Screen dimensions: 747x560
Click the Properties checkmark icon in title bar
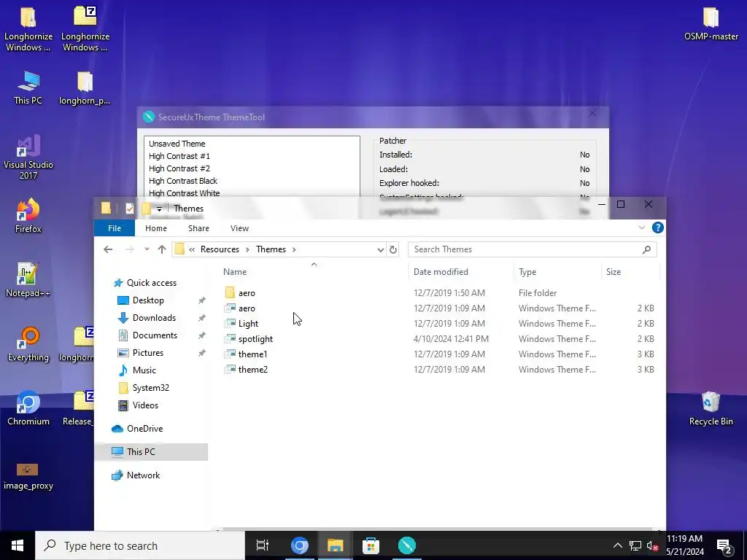(x=130, y=208)
